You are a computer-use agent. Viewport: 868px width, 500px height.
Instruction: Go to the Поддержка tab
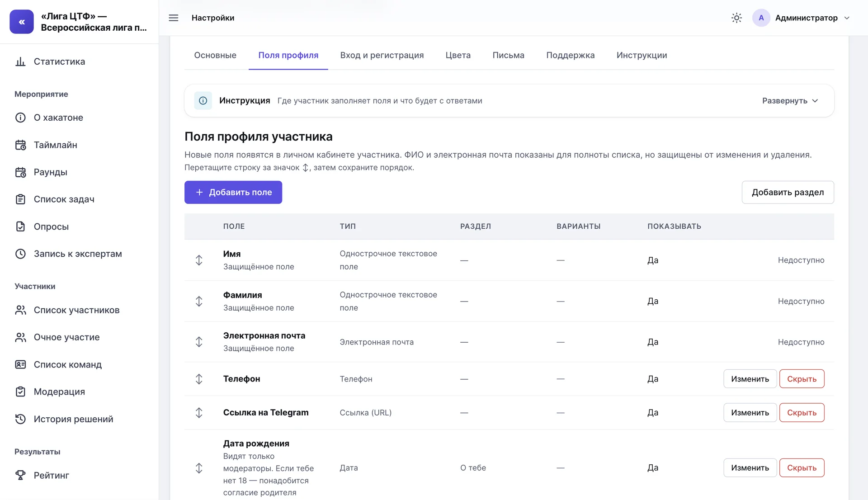[570, 55]
